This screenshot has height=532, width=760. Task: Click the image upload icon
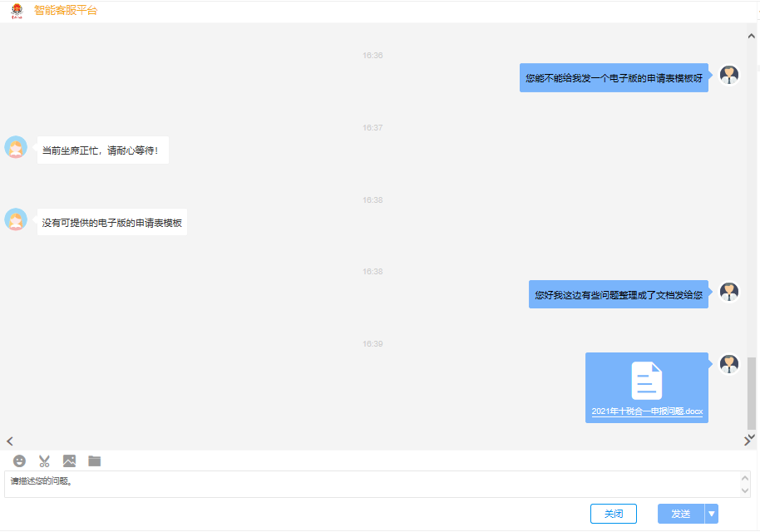pyautogui.click(x=69, y=461)
